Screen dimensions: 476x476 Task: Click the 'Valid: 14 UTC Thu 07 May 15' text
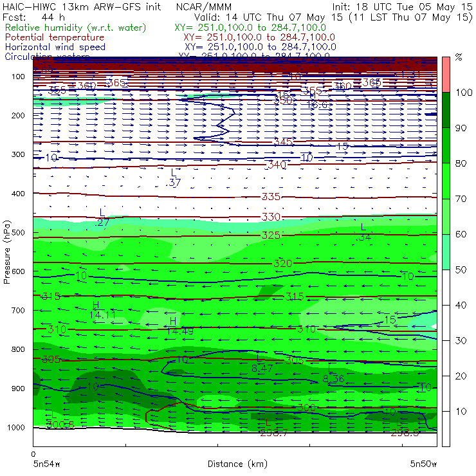[270, 17]
